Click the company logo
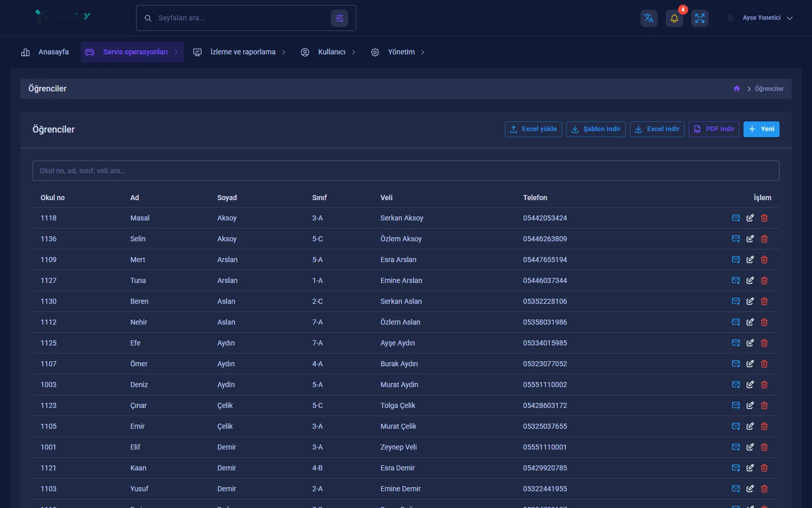 (x=63, y=16)
